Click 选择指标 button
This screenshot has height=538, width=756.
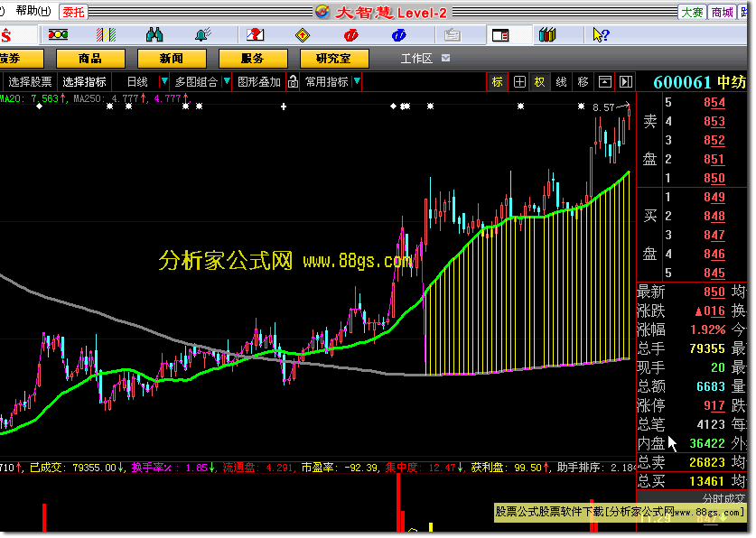(84, 82)
